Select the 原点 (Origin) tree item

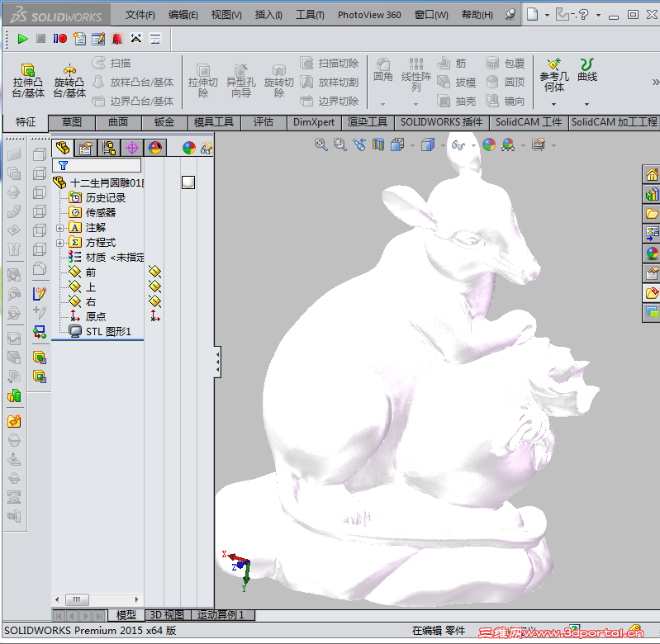click(96, 316)
